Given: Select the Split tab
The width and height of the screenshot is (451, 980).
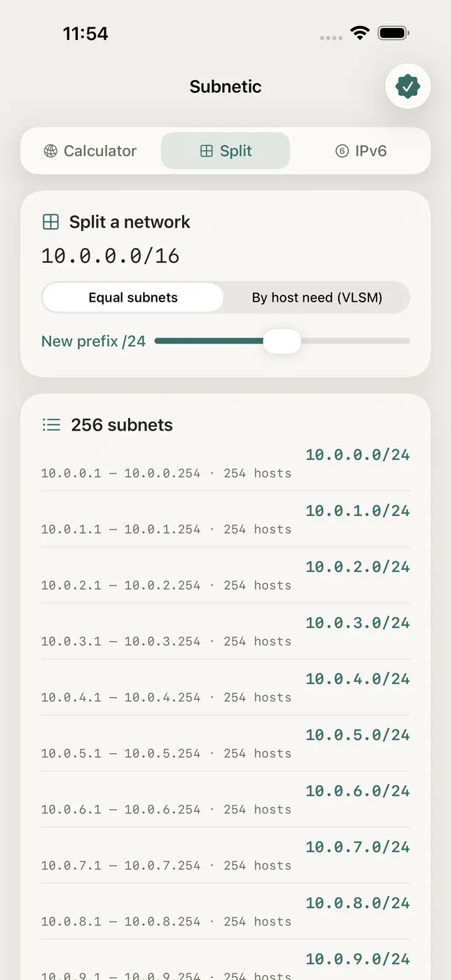Looking at the screenshot, I should tap(225, 151).
